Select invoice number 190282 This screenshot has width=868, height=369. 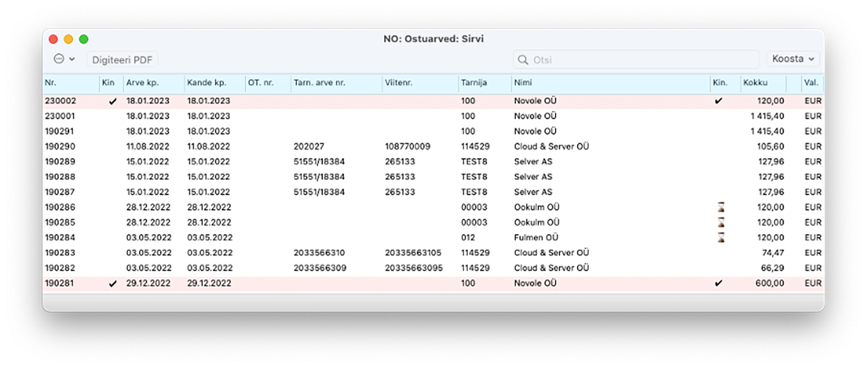tap(60, 268)
